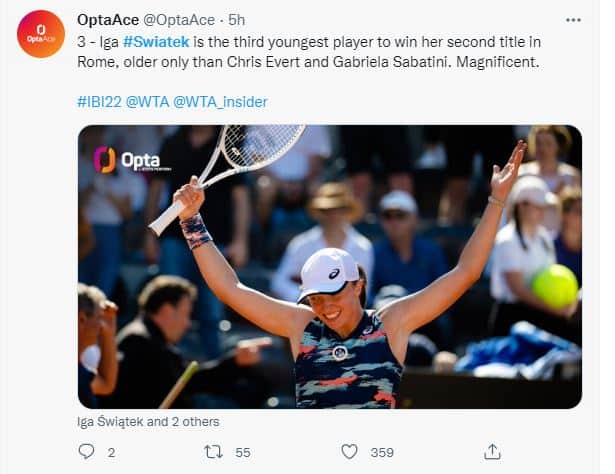Click the retweet arrows icon
This screenshot has width=615, height=474.
pyautogui.click(x=213, y=452)
